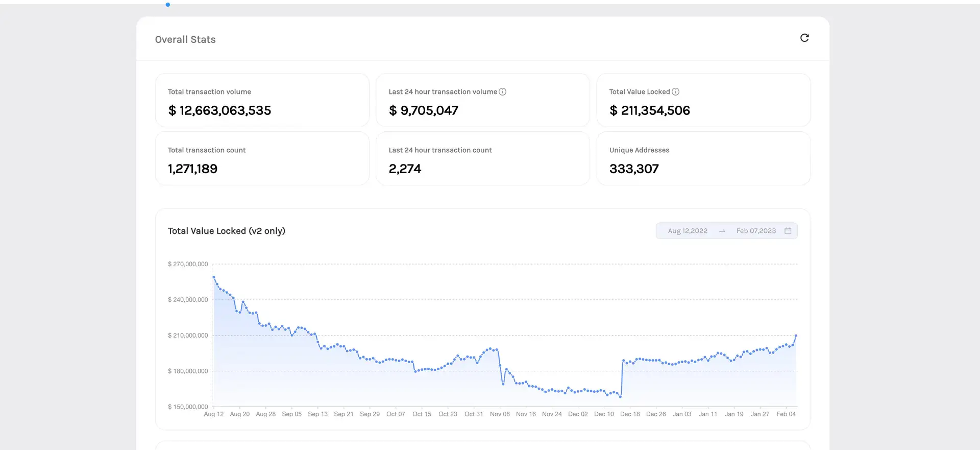Click the $240,000,000 y-axis label
Viewport: 980px width, 450px height.
(188, 300)
